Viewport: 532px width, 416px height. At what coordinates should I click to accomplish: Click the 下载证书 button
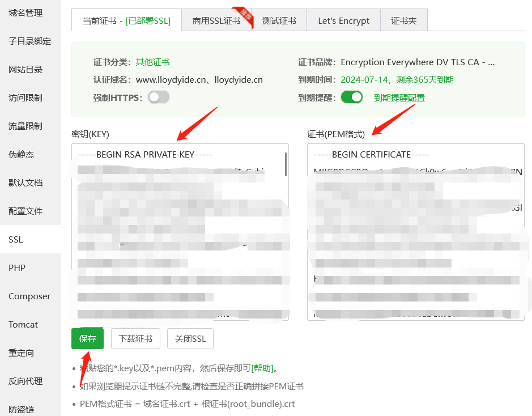[135, 339]
